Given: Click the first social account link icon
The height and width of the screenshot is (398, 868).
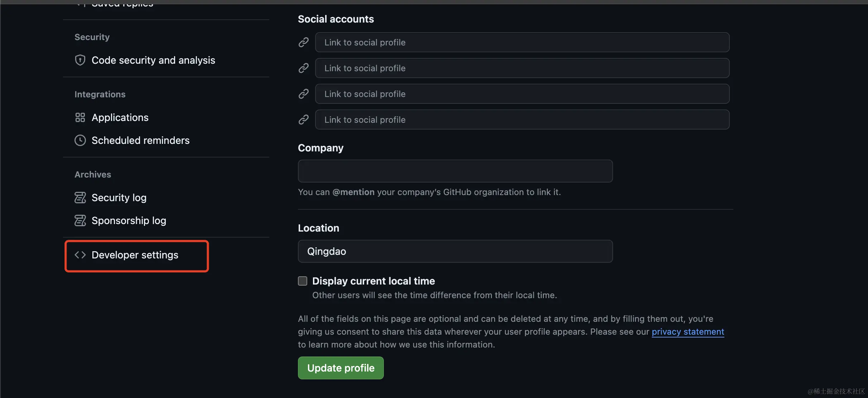Looking at the screenshot, I should [x=304, y=42].
